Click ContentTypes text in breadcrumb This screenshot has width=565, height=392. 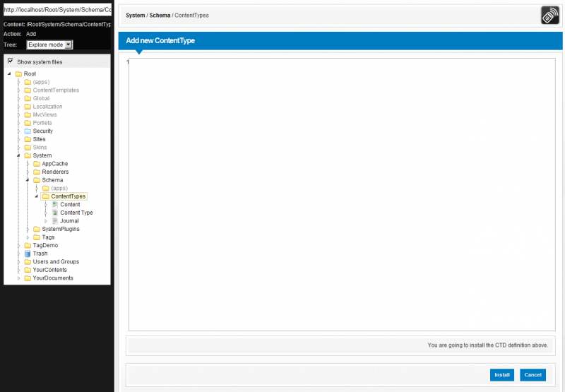191,16
